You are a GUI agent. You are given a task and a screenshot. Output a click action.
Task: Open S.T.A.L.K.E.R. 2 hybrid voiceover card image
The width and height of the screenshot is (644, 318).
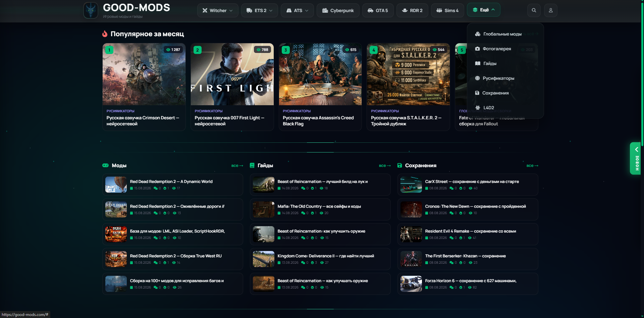(x=408, y=74)
